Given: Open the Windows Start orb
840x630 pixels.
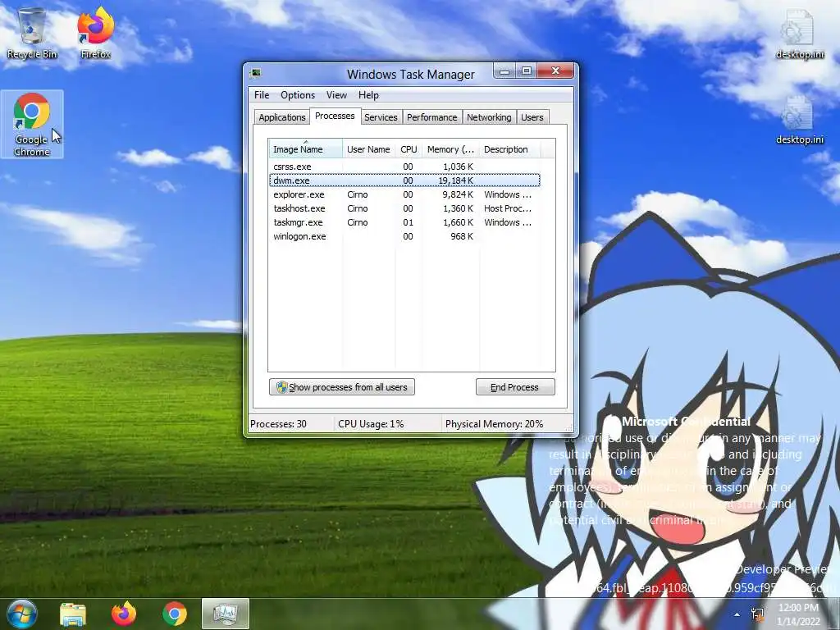Looking at the screenshot, I should coord(21,614).
